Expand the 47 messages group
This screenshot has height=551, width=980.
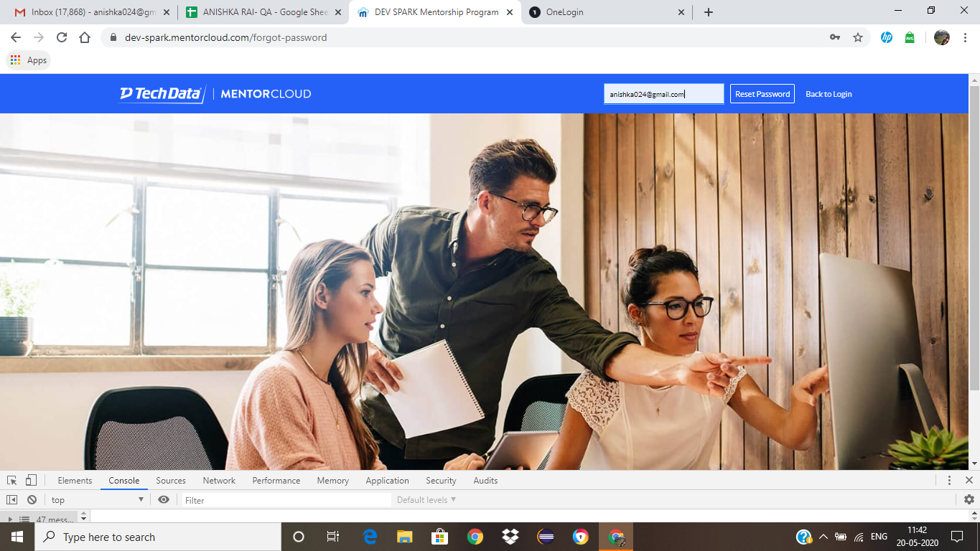click(10, 519)
